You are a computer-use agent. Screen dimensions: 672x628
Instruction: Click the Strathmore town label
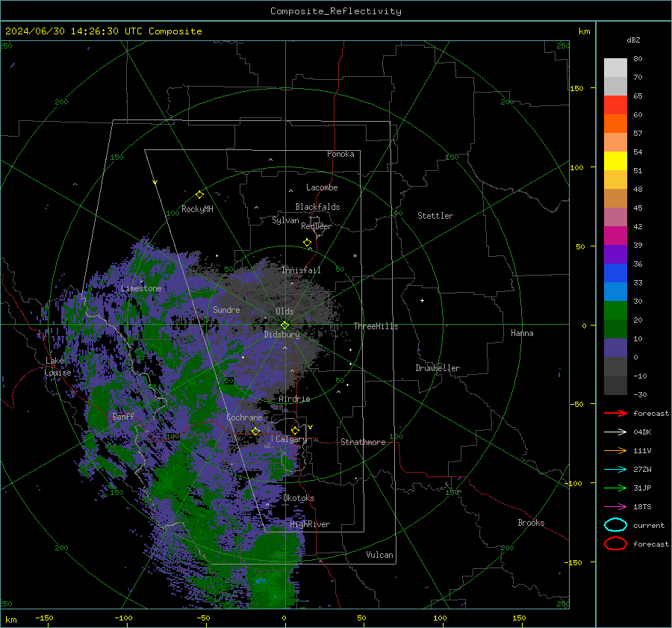(363, 442)
